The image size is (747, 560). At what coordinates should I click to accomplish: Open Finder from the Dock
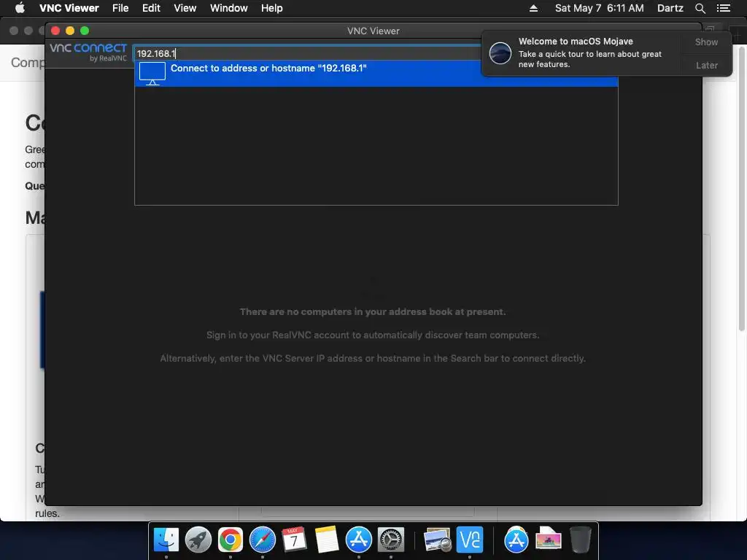click(166, 540)
